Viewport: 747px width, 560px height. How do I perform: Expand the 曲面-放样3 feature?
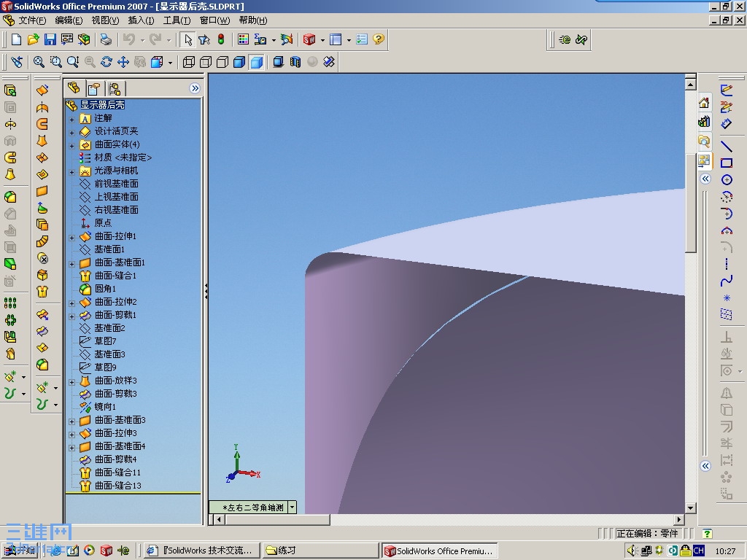[72, 382]
